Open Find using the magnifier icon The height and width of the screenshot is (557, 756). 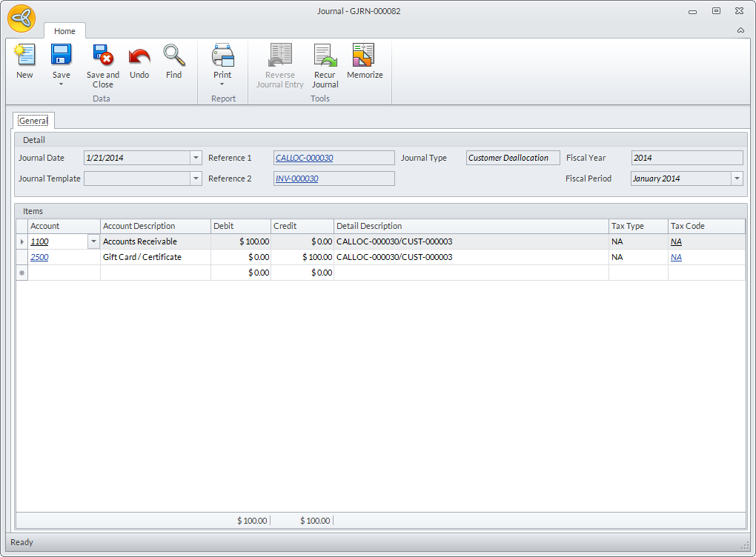pyautogui.click(x=173, y=56)
